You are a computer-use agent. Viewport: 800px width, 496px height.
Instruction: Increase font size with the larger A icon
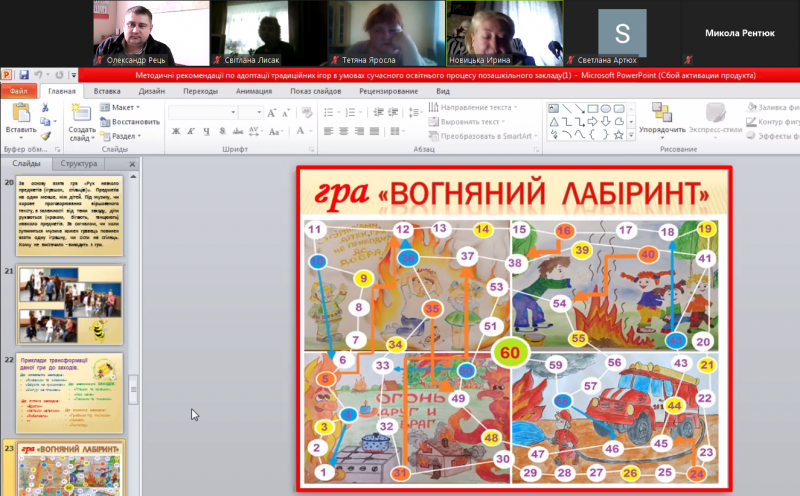(271, 113)
